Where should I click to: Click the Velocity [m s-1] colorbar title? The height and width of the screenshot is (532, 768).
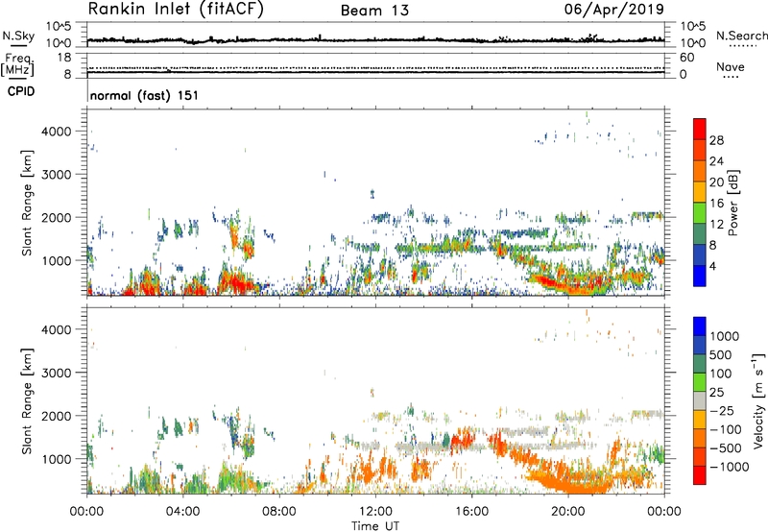[758, 400]
